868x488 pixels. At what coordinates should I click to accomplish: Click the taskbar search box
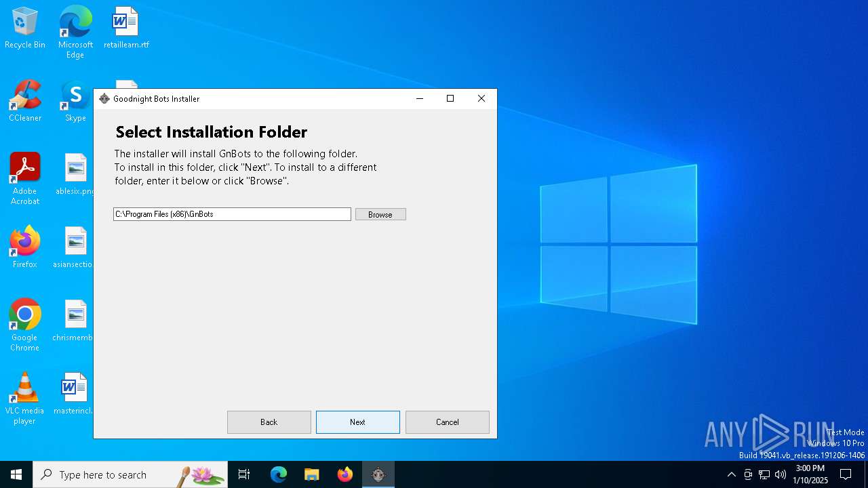point(130,474)
